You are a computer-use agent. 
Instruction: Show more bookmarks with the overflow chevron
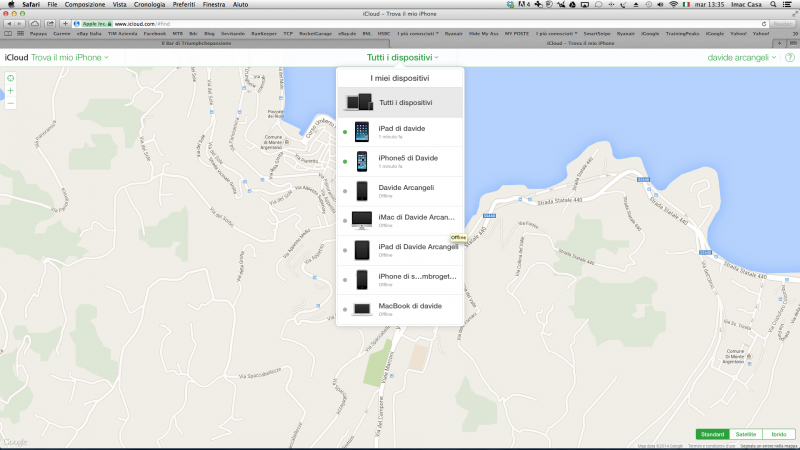[794, 34]
